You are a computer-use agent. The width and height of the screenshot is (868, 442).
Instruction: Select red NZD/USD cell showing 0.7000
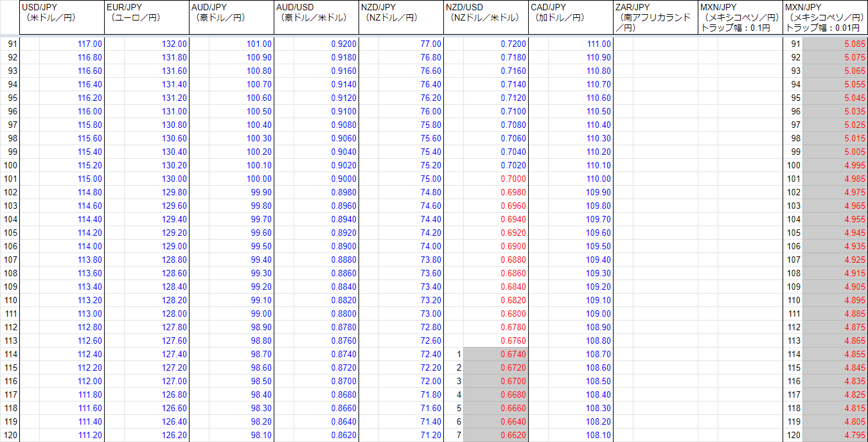point(495,179)
